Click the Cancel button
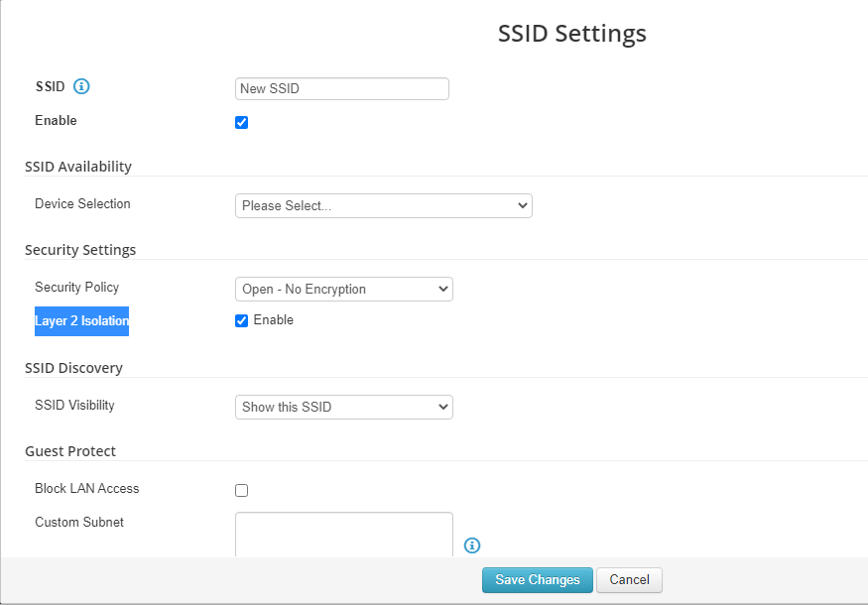 tap(629, 580)
